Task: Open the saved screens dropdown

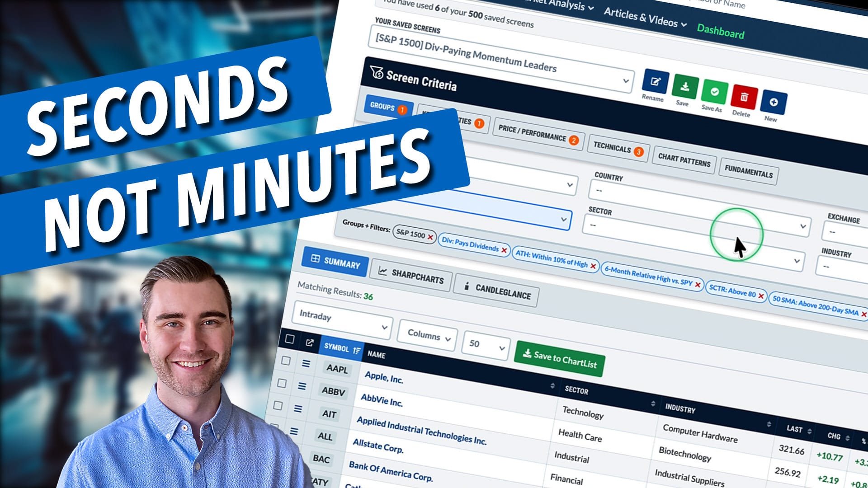Action: (501, 60)
